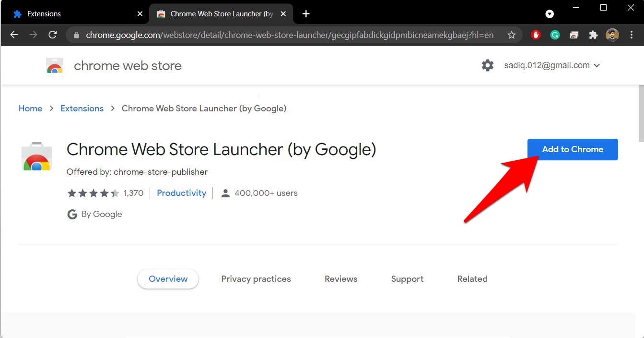Screen dimensions: 644x338
Task: View site info via padlock icon
Action: [x=76, y=35]
